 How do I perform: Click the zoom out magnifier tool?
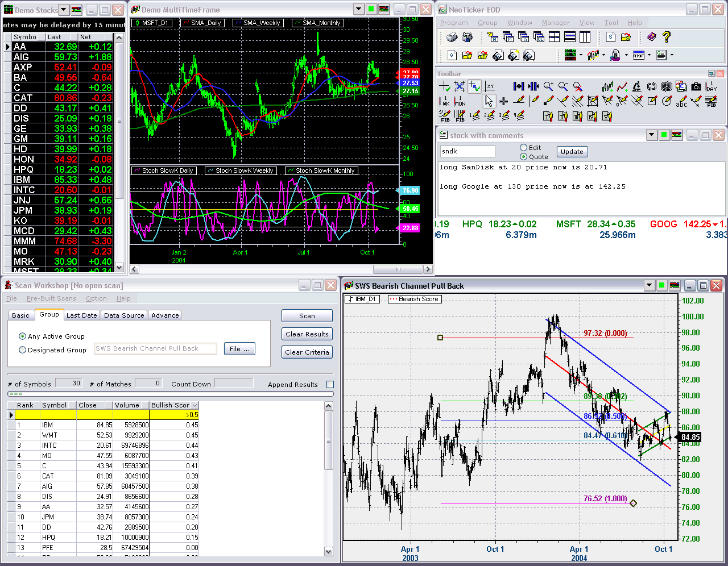563,86
